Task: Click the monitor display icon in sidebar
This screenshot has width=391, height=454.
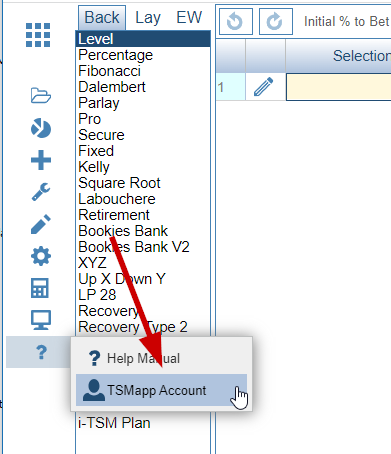Action: 41,320
